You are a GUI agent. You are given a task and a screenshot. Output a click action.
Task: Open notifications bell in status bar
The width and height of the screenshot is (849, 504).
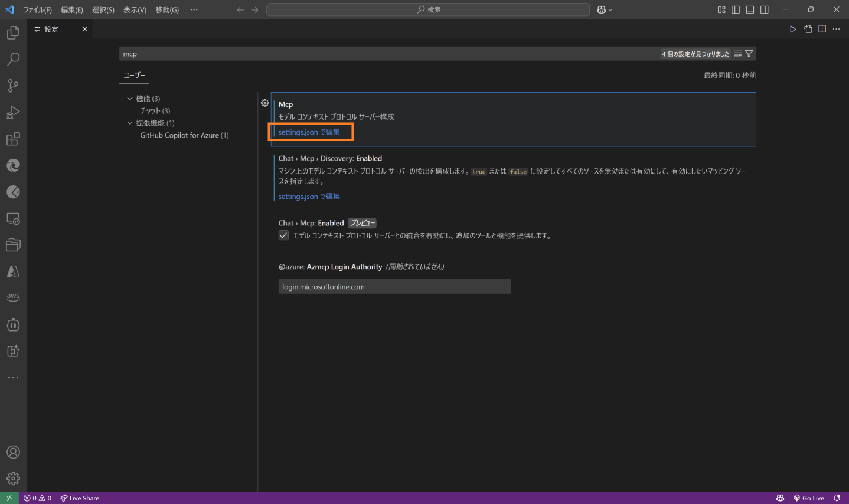pyautogui.click(x=837, y=498)
